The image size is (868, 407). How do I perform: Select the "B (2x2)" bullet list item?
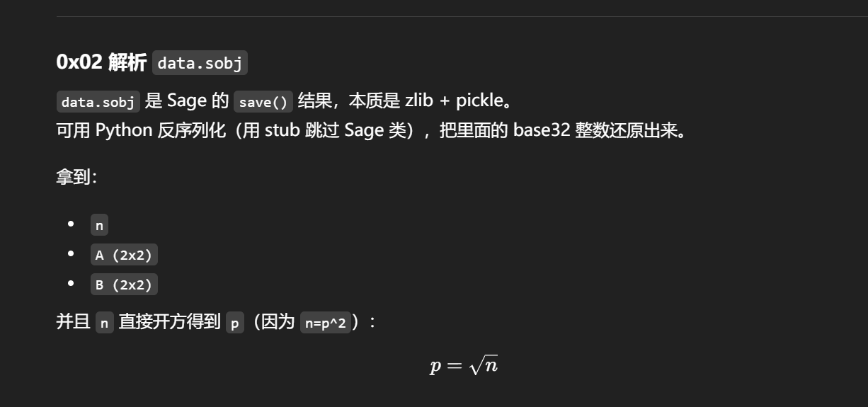[x=124, y=285]
